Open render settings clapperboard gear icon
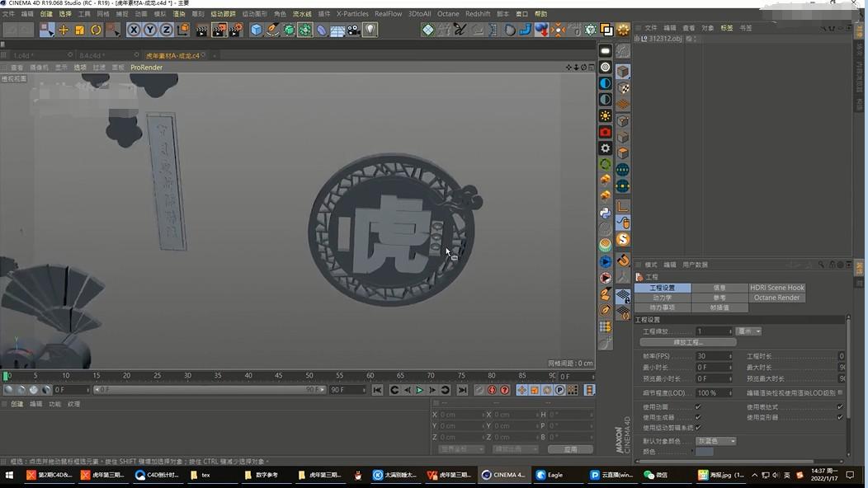This screenshot has height=488, width=868. [x=236, y=30]
